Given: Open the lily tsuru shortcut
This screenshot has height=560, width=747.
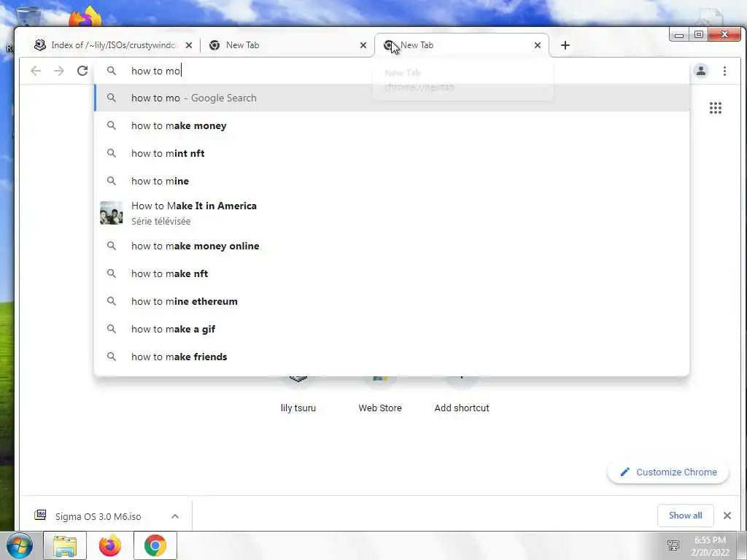Looking at the screenshot, I should (298, 395).
